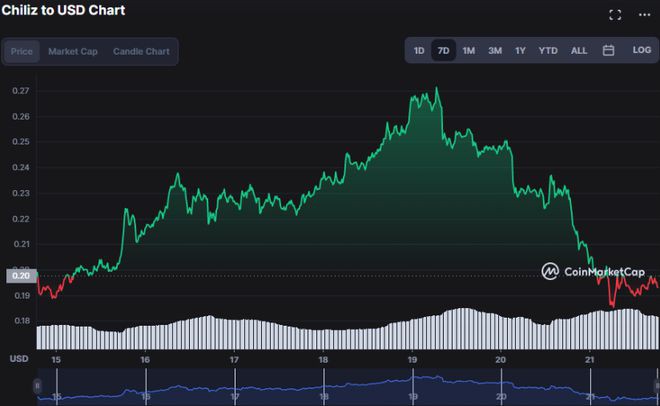The height and width of the screenshot is (406, 660).
Task: Select the 1M time range
Action: coord(469,50)
